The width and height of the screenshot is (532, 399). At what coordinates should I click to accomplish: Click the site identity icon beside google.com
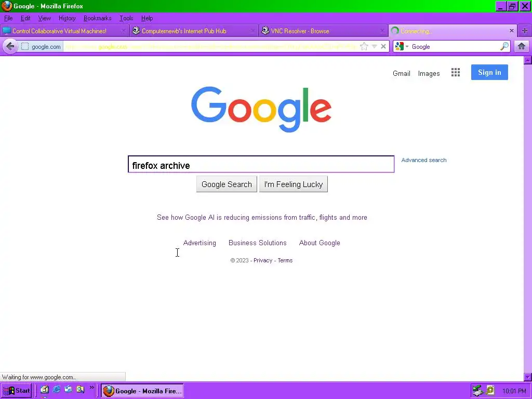(25, 46)
